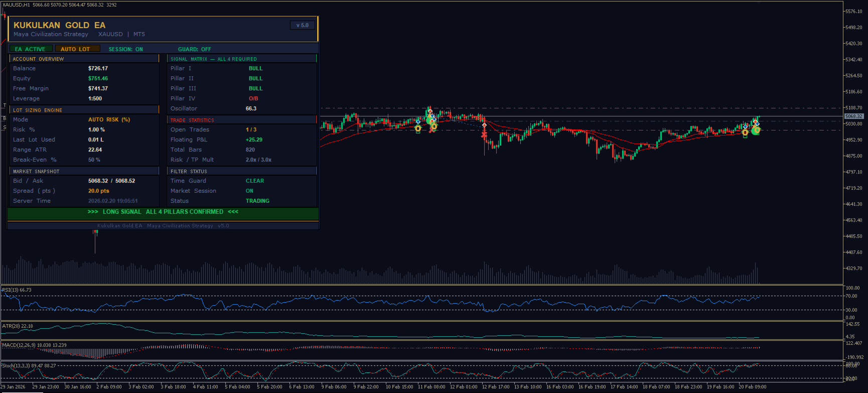The image size is (868, 393).
Task: Click the Status value 'TRADING'
Action: [x=258, y=201]
